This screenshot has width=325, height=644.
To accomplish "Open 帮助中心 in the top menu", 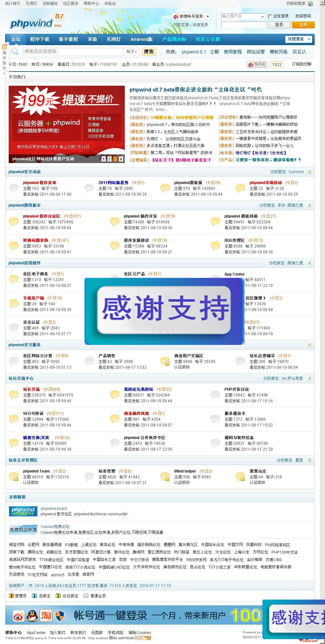I will click(91, 4).
